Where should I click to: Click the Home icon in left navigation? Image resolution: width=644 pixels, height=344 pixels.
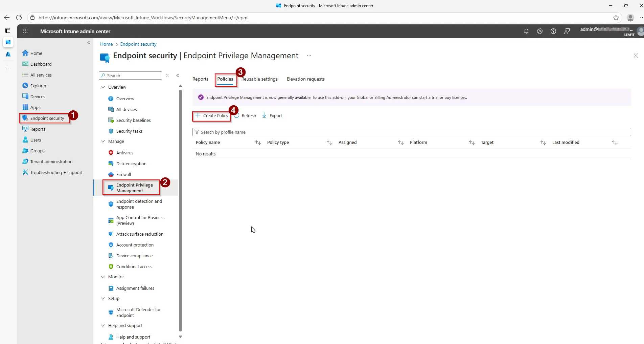[x=25, y=53]
